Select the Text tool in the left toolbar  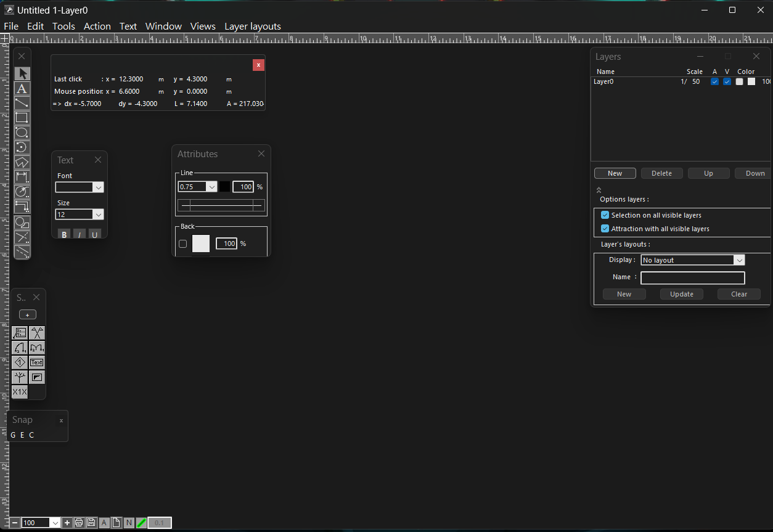click(x=22, y=89)
